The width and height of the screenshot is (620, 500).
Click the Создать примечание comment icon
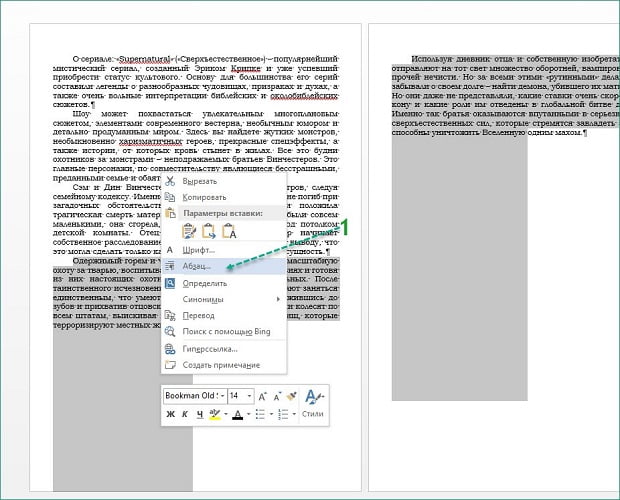[x=170, y=365]
